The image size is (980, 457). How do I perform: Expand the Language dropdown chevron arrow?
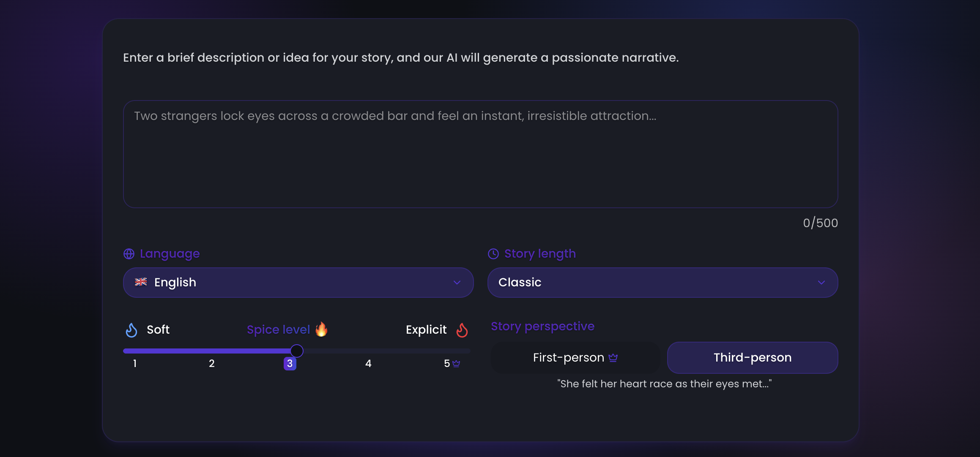click(x=457, y=283)
